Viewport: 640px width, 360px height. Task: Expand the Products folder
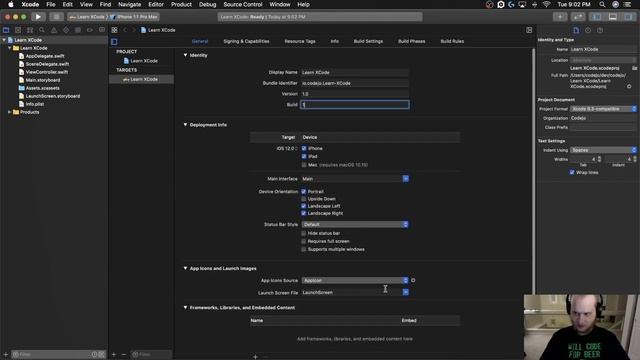click(9, 112)
